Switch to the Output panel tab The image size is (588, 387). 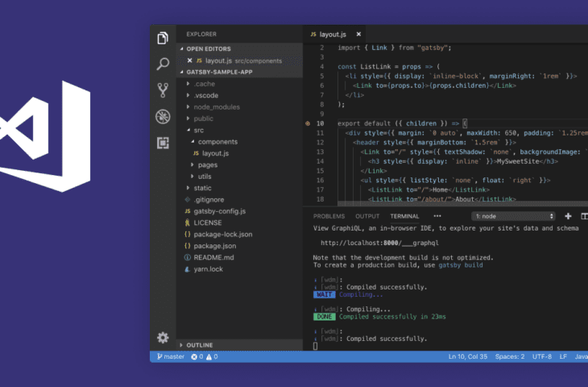click(367, 216)
